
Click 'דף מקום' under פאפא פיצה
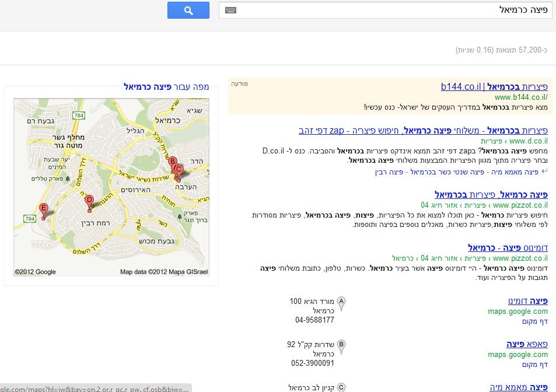click(x=535, y=365)
